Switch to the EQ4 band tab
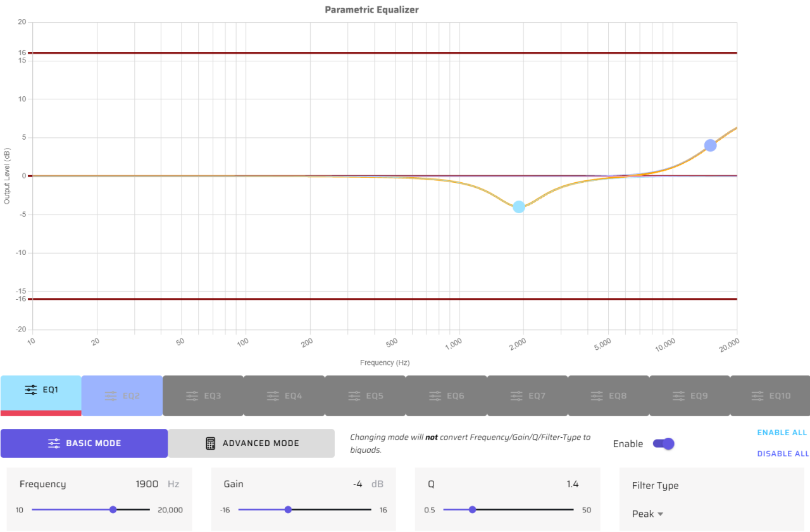 284,396
